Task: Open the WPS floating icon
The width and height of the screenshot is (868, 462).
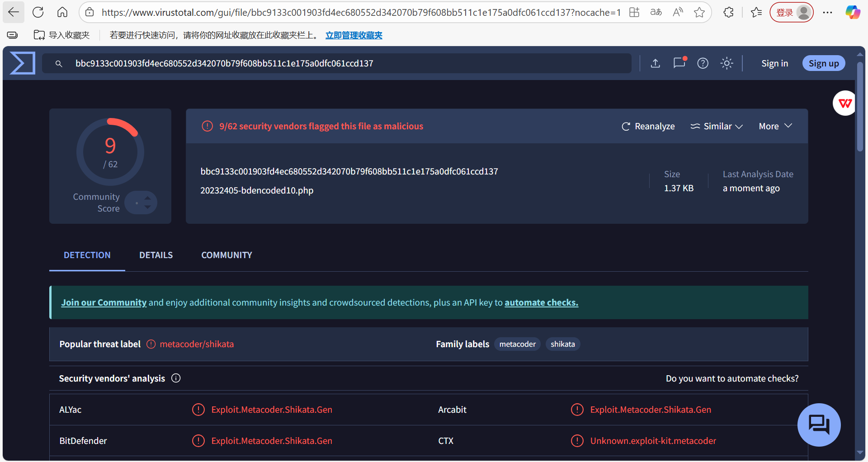Action: point(845,103)
